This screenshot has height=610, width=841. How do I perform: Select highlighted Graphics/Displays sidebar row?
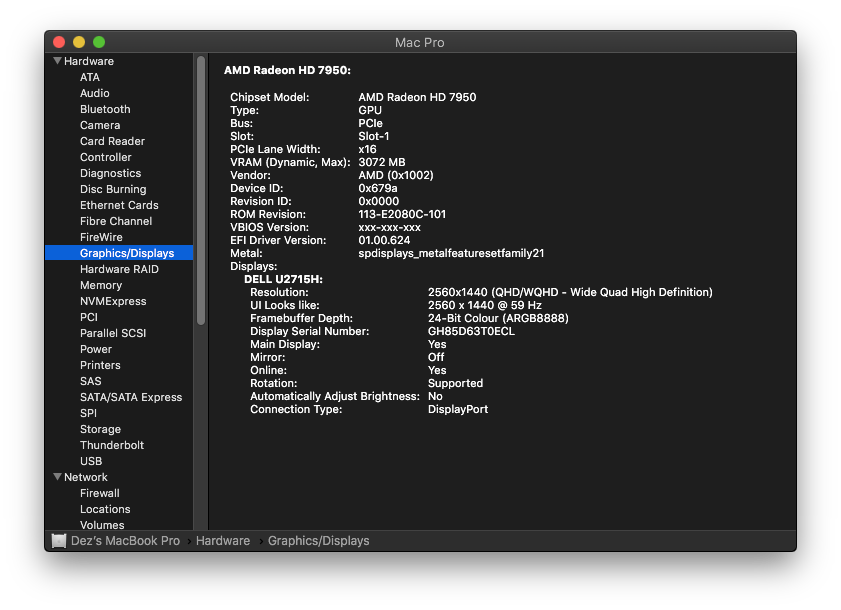pyautogui.click(x=119, y=253)
